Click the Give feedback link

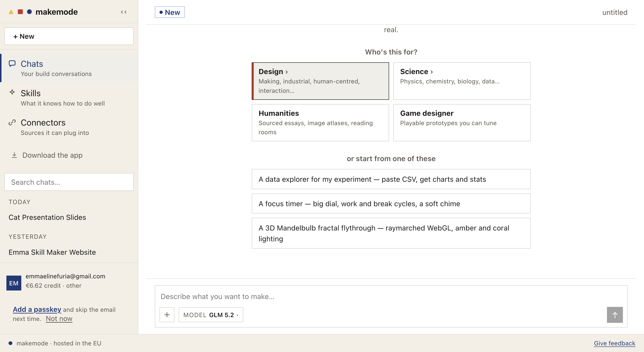point(614,343)
